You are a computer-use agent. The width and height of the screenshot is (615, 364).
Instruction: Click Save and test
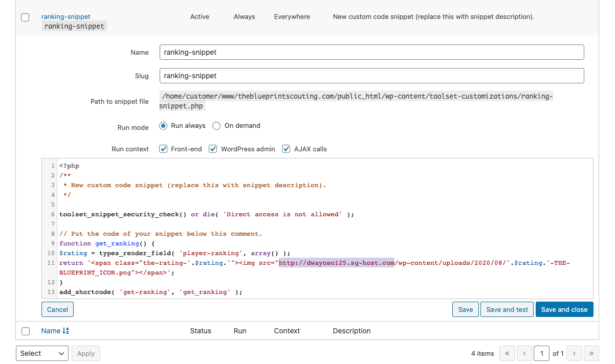(x=507, y=309)
